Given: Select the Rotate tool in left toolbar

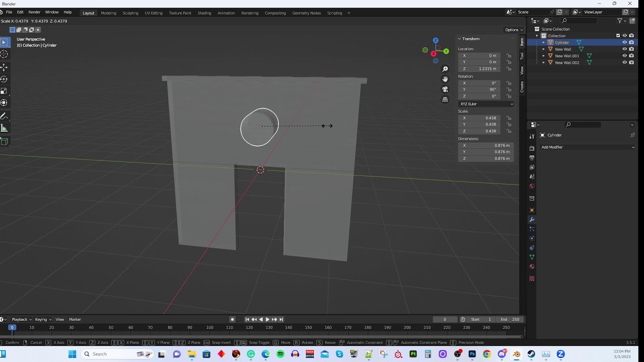Looking at the screenshot, I should pos(4,79).
